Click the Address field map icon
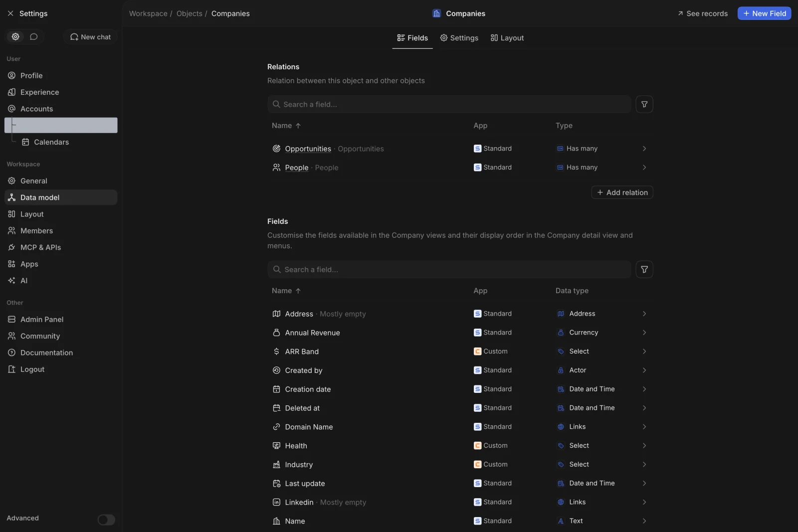Screen dimensions: 798x532 (276, 314)
